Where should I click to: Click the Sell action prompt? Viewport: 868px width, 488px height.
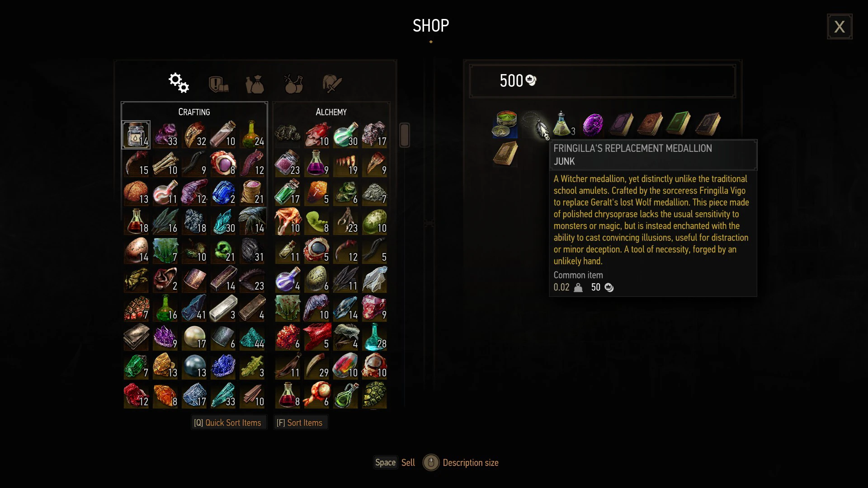[x=394, y=463]
